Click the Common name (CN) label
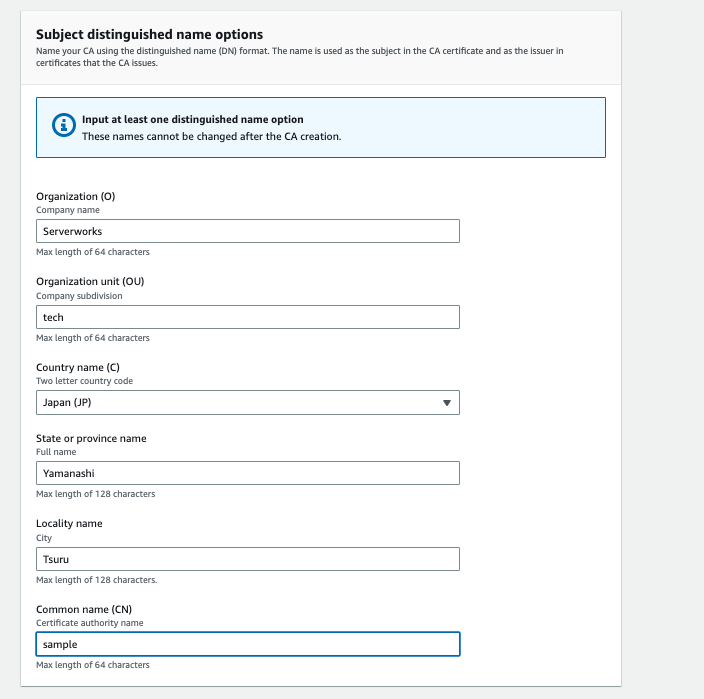This screenshot has height=699, width=704. [x=84, y=609]
